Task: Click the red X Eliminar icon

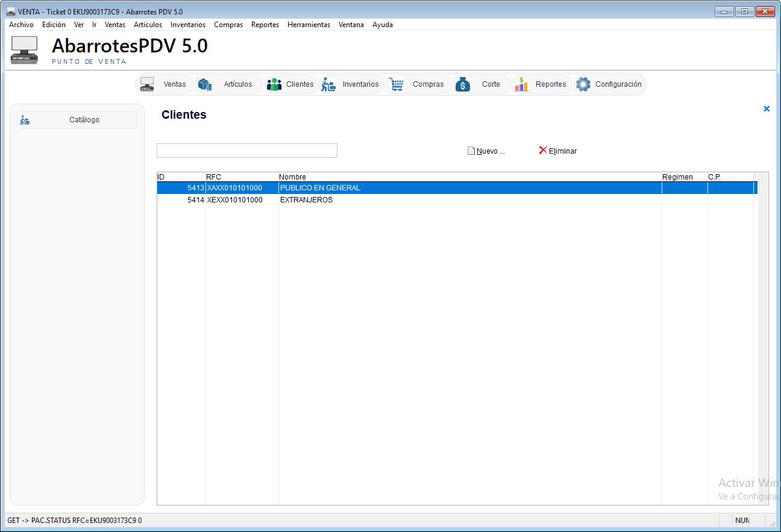Action: 543,151
